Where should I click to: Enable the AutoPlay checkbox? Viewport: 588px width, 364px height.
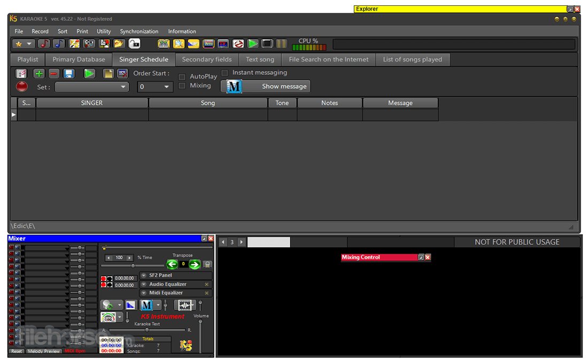tap(182, 77)
